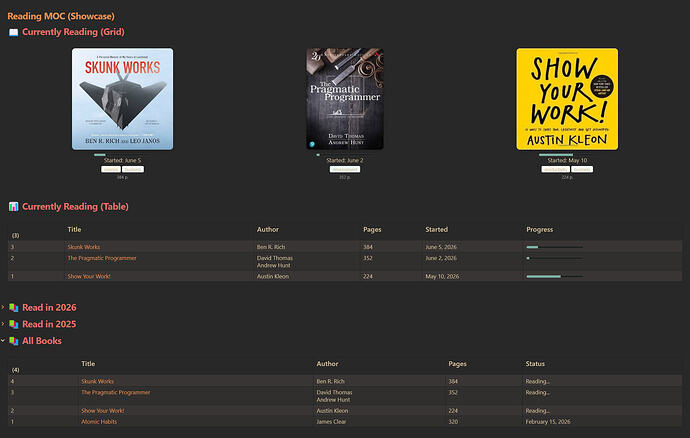This screenshot has height=438, width=690.
Task: Click the open book icon beside Currently Reading (Grid)
Action: click(x=14, y=33)
